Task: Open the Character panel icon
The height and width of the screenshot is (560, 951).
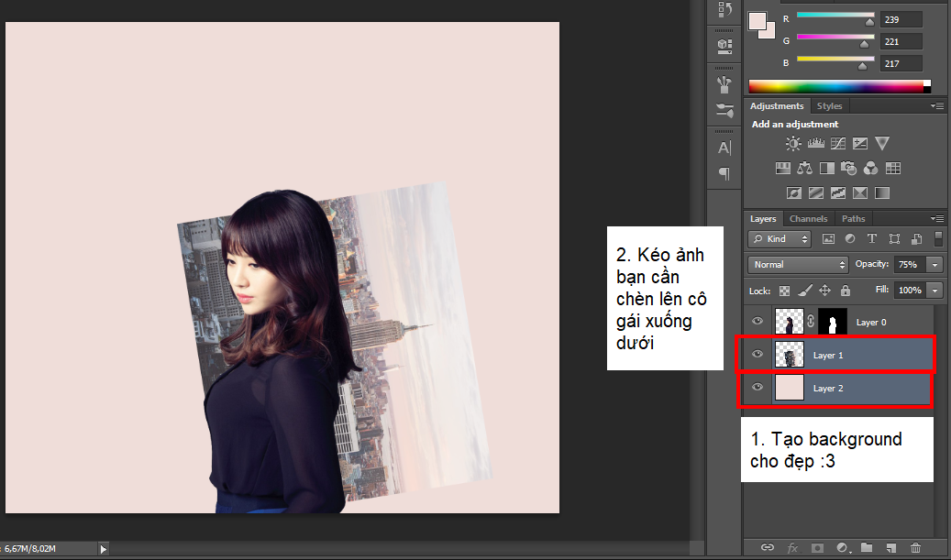Action: (x=724, y=148)
